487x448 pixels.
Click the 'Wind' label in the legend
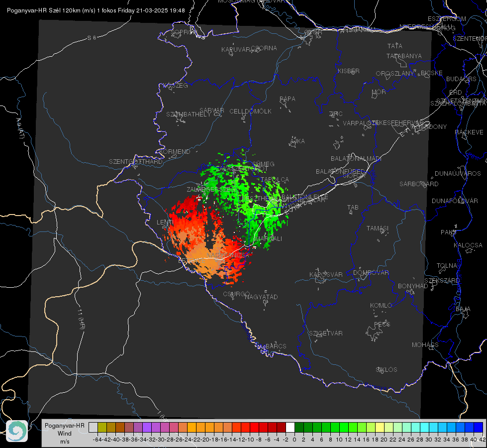[x=65, y=434]
